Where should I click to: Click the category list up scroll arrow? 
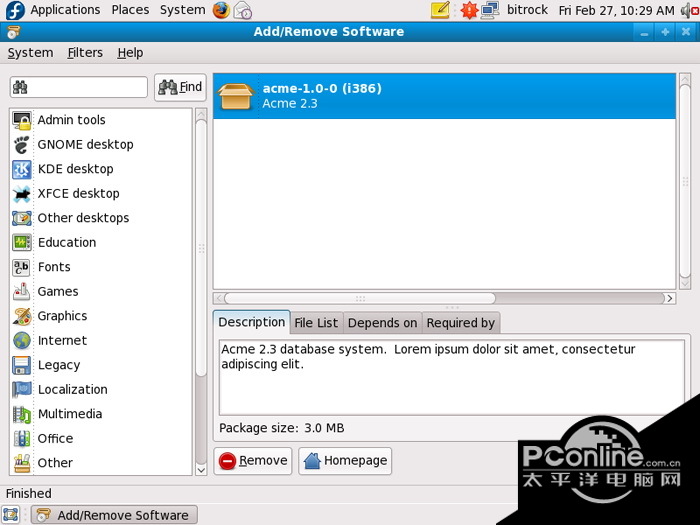pyautogui.click(x=201, y=114)
